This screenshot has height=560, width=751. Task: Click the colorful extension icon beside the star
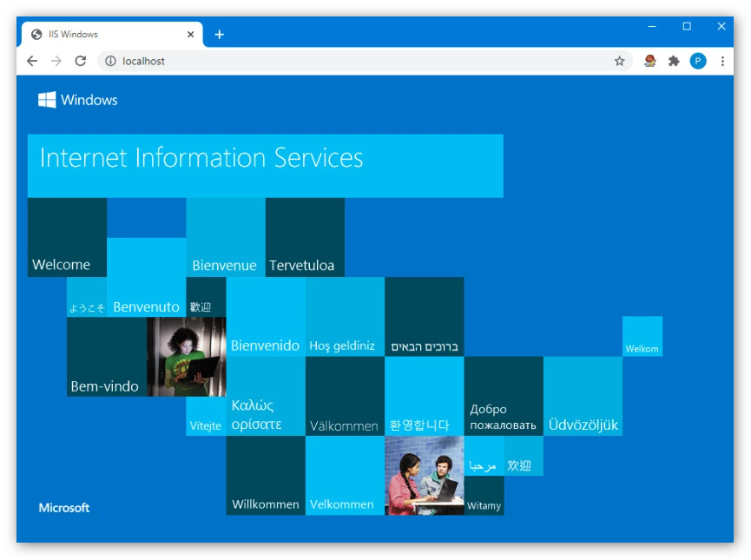pos(650,61)
